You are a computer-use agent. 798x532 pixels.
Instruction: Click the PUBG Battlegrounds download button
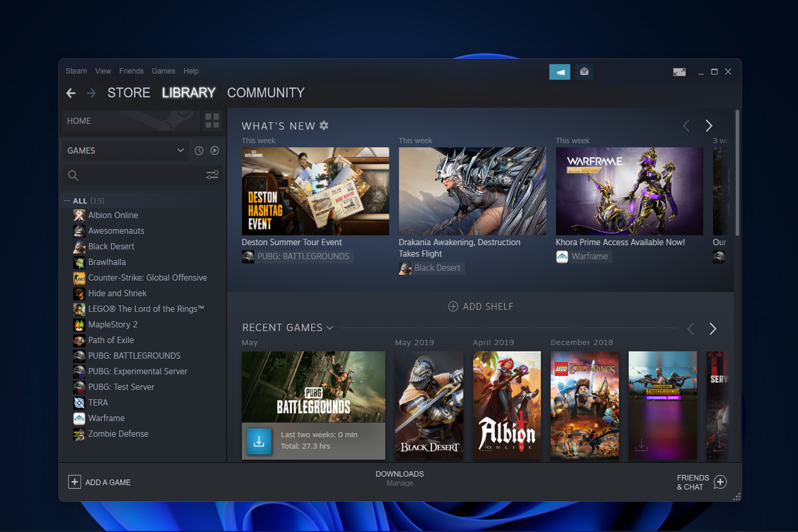pyautogui.click(x=259, y=441)
